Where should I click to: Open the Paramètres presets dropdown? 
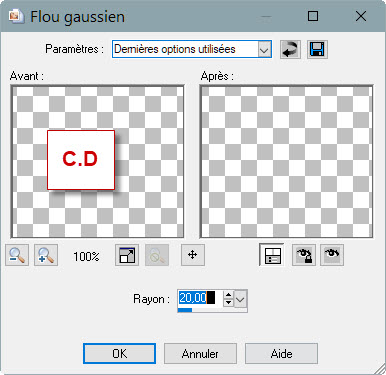pos(264,50)
